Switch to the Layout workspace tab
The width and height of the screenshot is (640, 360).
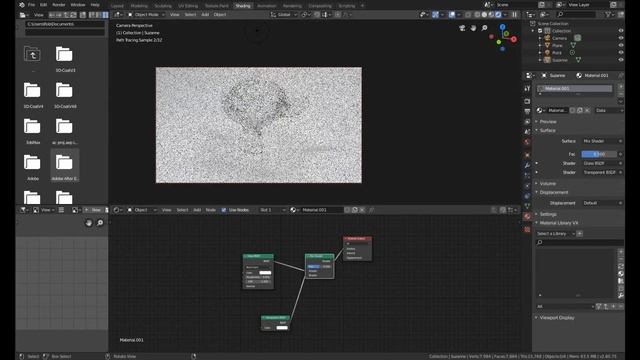pyautogui.click(x=117, y=6)
